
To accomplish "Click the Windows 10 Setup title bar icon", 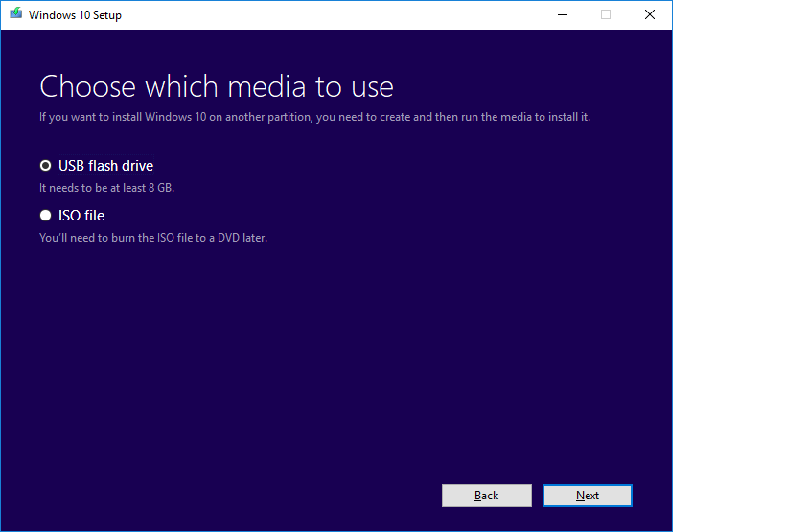I will (15, 14).
